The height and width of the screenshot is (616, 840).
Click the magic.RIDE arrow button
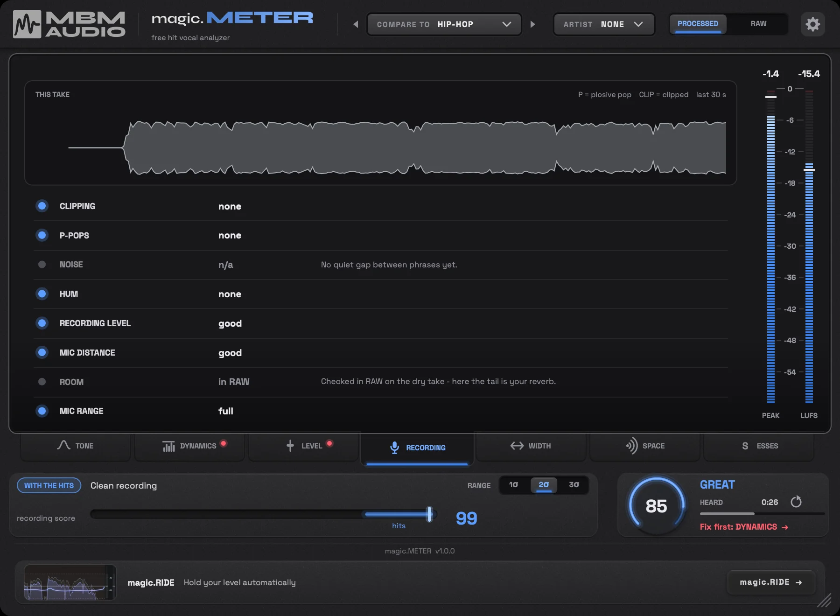771,582
